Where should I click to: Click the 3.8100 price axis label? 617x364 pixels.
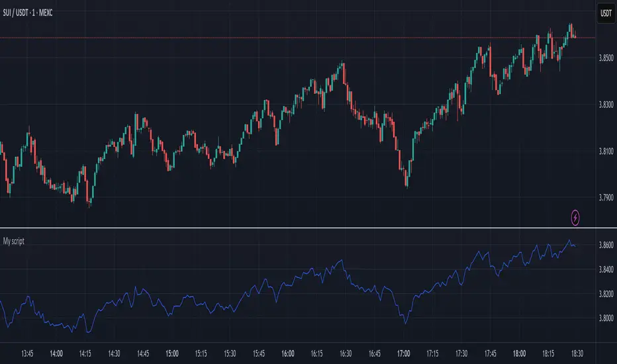[x=606, y=151]
